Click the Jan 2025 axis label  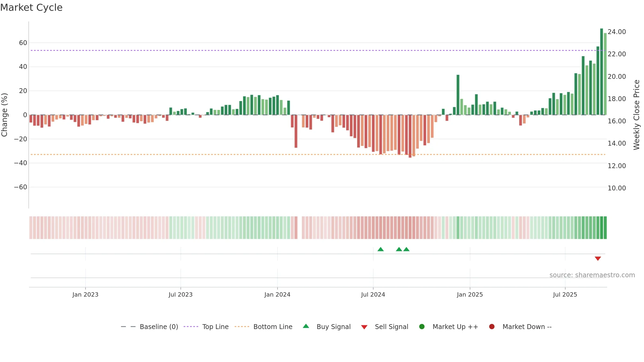470,295
